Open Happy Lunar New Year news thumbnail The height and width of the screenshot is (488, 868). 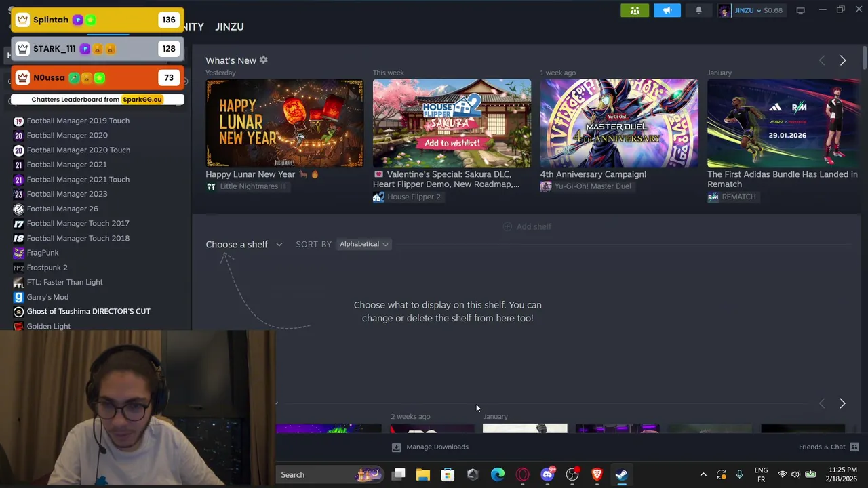[285, 123]
